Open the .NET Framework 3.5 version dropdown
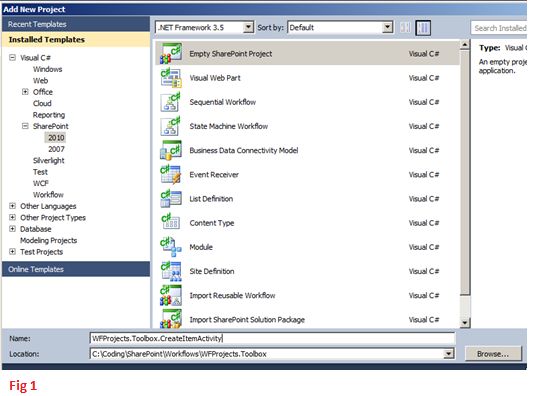This screenshot has width=546, height=396. (248, 27)
